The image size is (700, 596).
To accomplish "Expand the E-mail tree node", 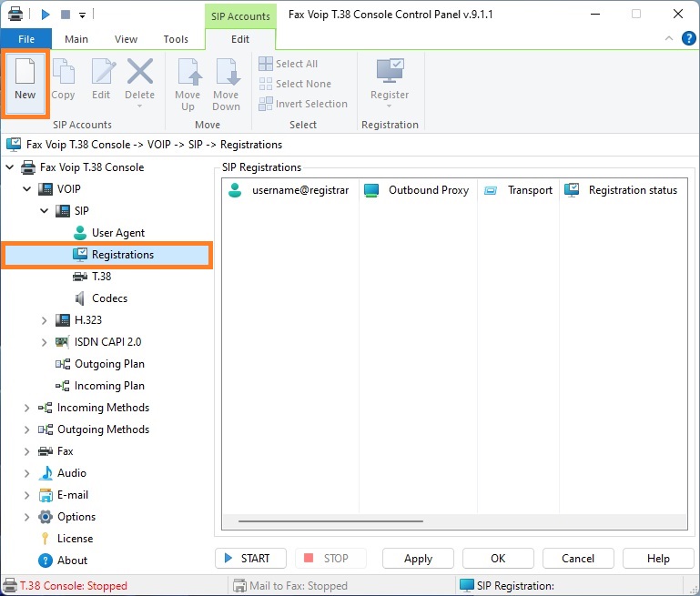I will (26, 495).
